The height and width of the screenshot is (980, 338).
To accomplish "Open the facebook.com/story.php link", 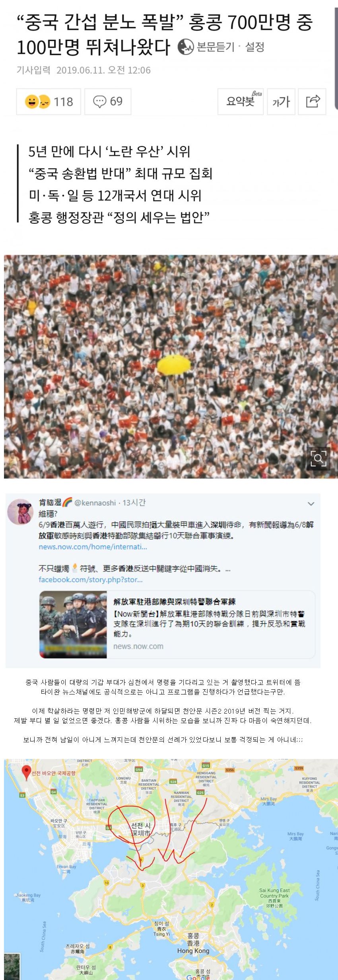I will tap(90, 579).
